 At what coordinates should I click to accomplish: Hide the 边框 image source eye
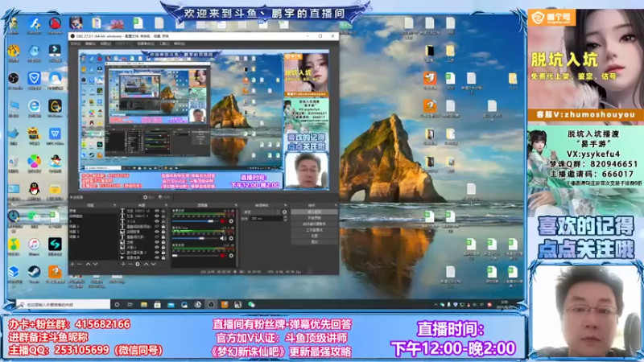[x=157, y=242]
